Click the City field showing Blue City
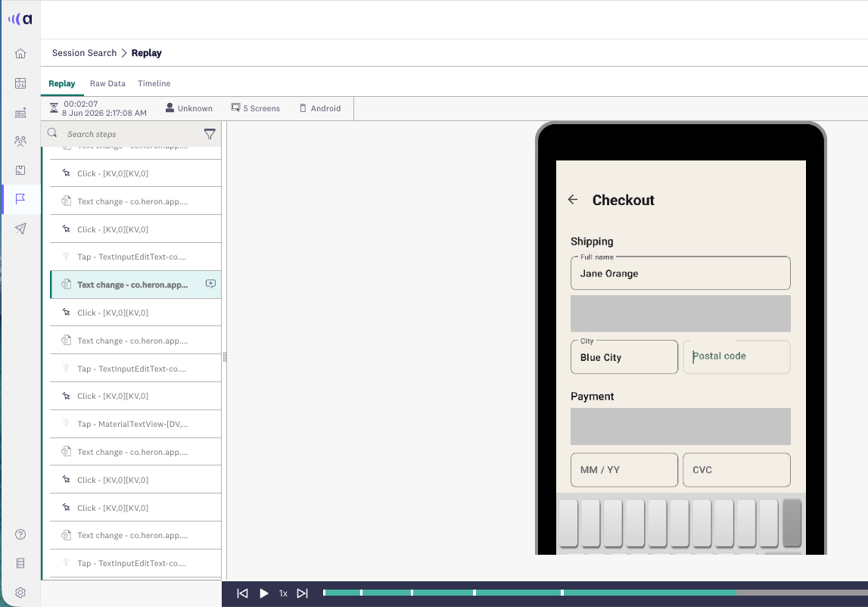The width and height of the screenshot is (868, 607). (x=624, y=357)
